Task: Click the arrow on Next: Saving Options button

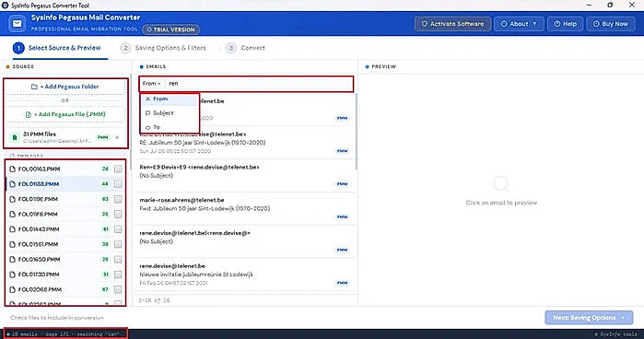Action: [x=623, y=318]
